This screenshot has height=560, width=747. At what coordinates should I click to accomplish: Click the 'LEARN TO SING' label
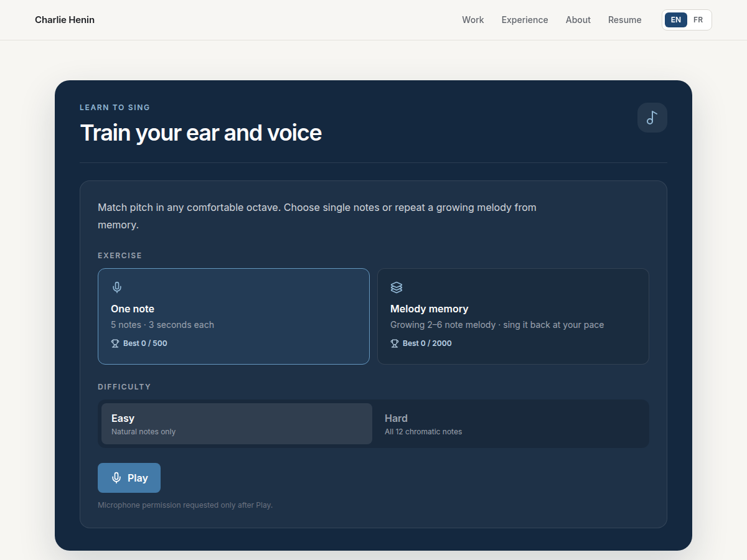(115, 108)
